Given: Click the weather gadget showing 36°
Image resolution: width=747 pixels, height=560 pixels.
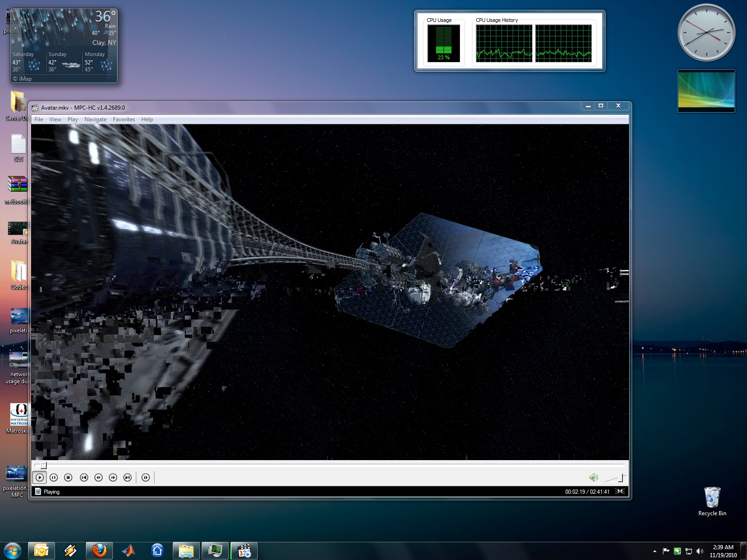Looking at the screenshot, I should [64, 46].
